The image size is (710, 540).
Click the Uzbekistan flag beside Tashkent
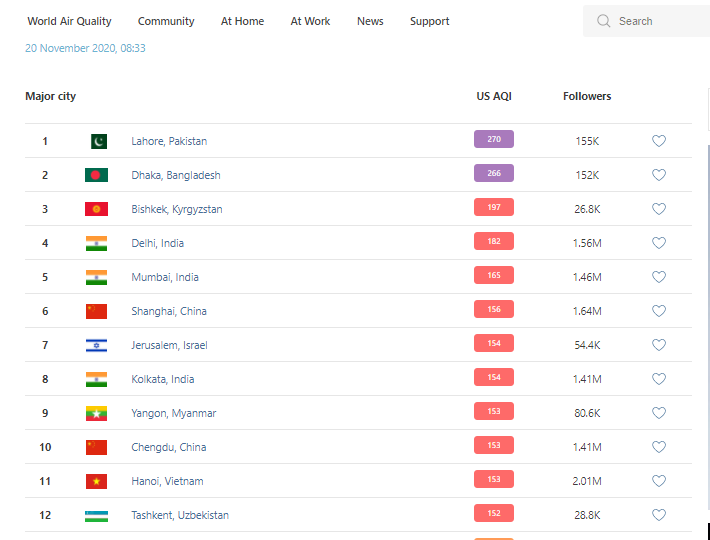click(x=96, y=515)
